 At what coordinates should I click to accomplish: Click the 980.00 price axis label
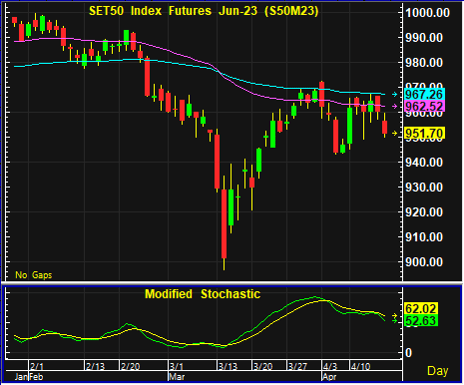tap(424, 63)
